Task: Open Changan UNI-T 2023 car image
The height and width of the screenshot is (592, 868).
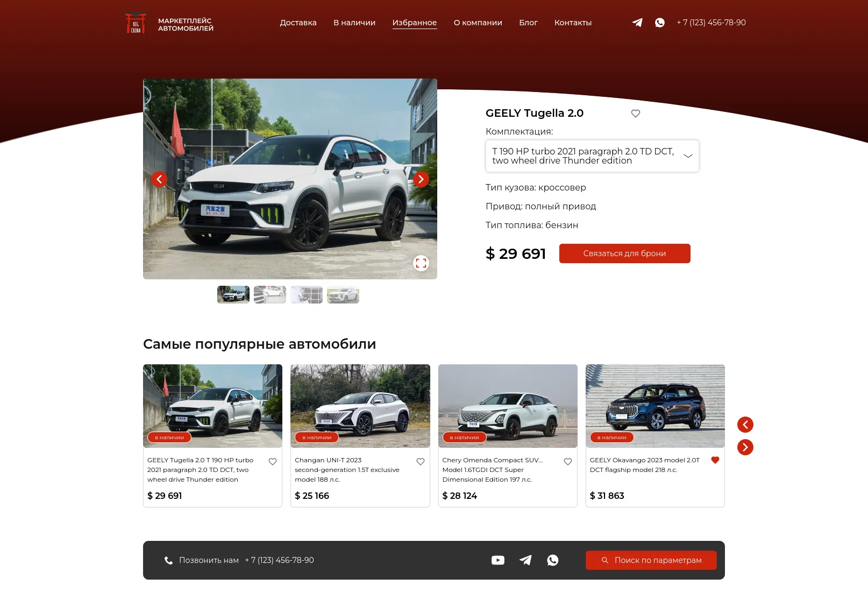Action: click(x=360, y=406)
